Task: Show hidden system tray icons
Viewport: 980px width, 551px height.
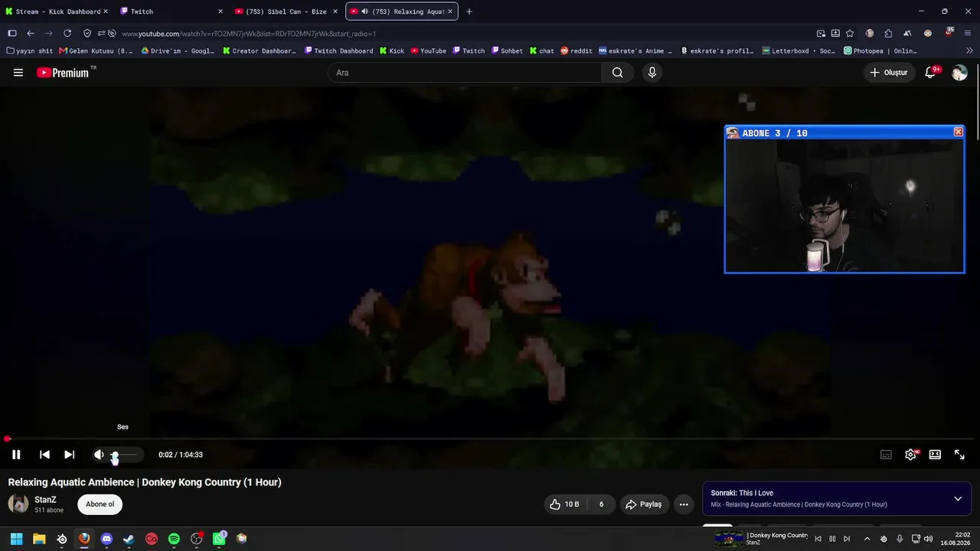Action: 867,539
